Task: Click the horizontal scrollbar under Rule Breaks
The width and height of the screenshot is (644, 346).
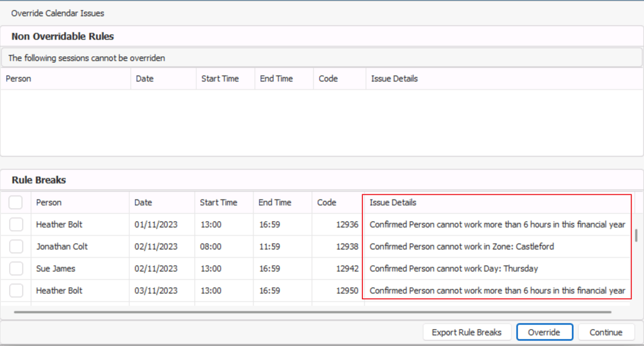Action: [312, 312]
